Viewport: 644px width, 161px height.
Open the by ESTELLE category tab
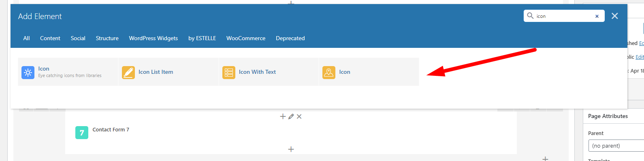(202, 38)
